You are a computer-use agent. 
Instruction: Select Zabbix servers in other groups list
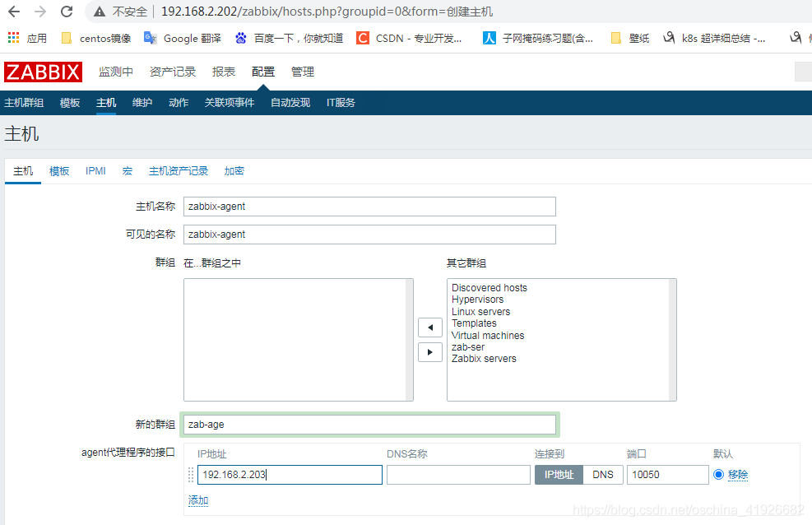[x=484, y=359]
